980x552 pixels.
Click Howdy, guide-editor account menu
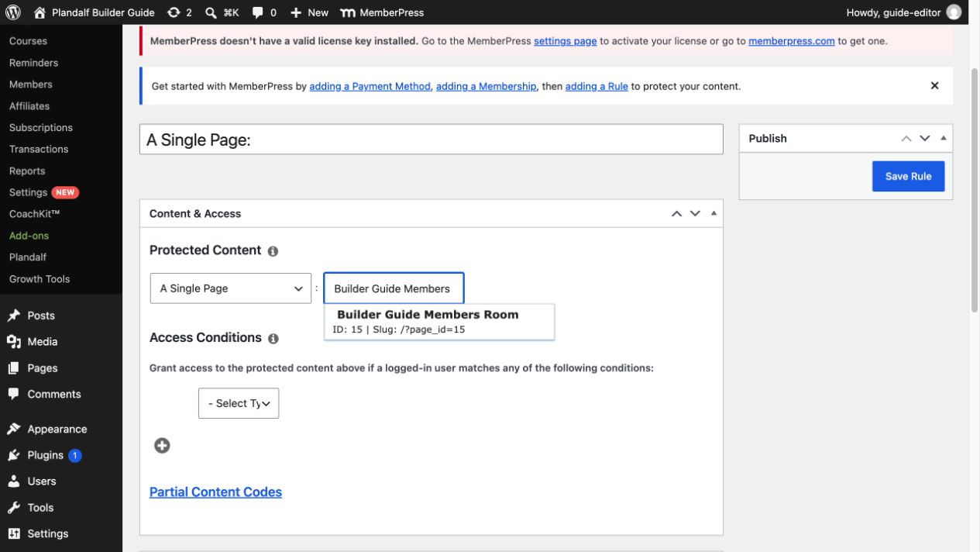(x=904, y=12)
